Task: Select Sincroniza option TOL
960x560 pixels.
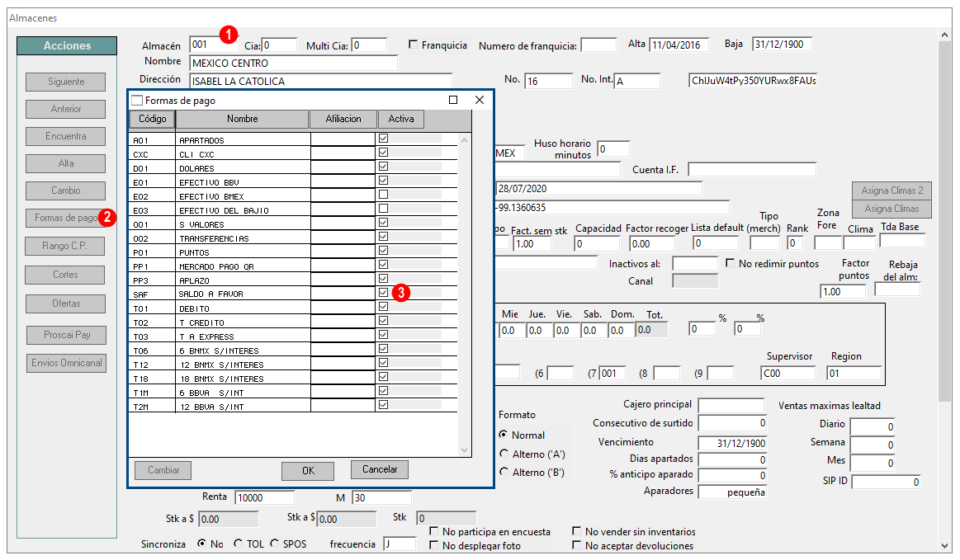Action: tap(239, 544)
